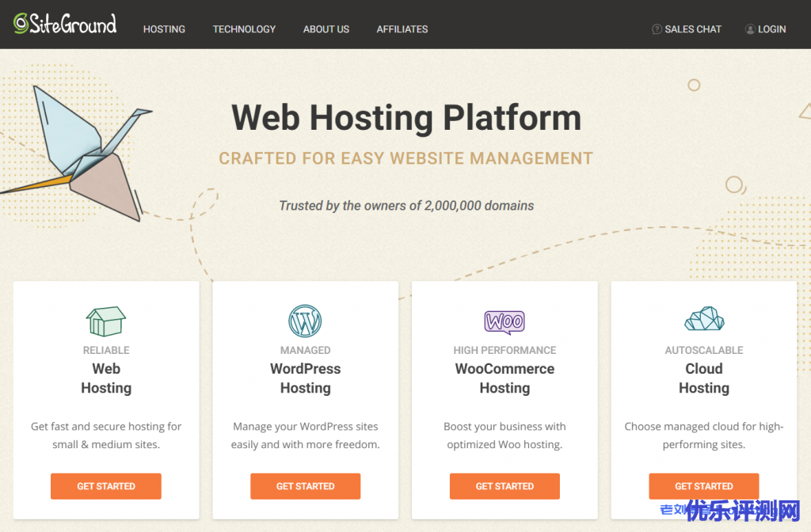Click 'Manage your WordPress sites' description
811x532 pixels.
click(305, 435)
